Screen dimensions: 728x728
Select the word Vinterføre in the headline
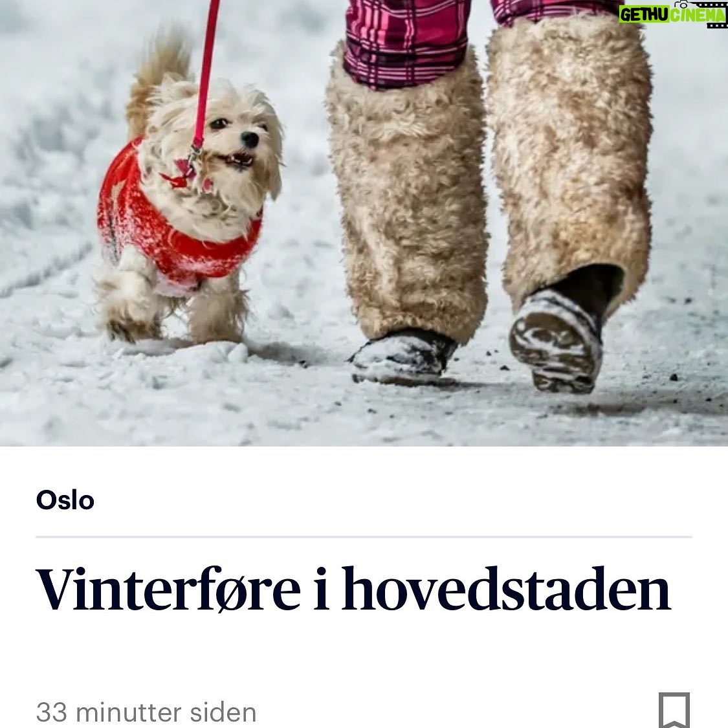(168, 590)
